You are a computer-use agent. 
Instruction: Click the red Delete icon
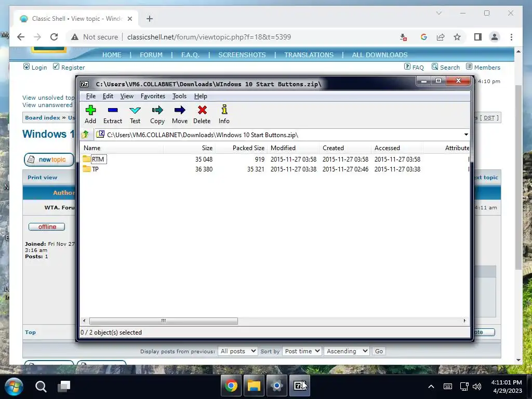point(202,114)
